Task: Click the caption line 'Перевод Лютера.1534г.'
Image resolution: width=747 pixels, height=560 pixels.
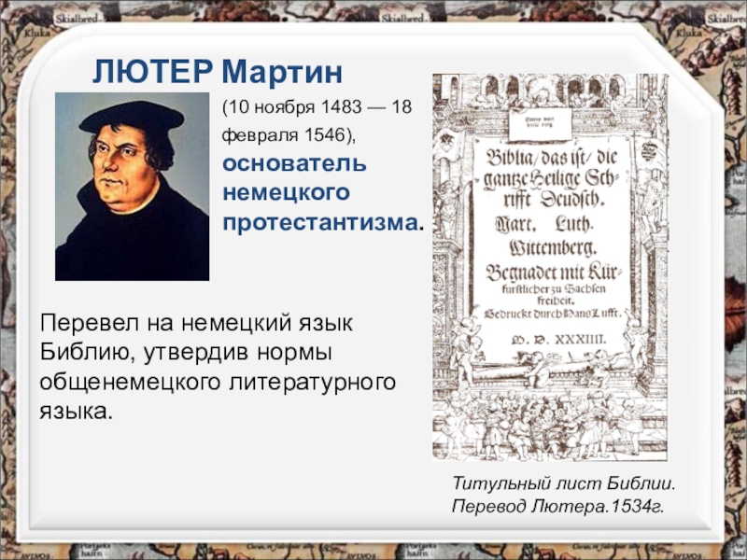Action: coord(557,506)
